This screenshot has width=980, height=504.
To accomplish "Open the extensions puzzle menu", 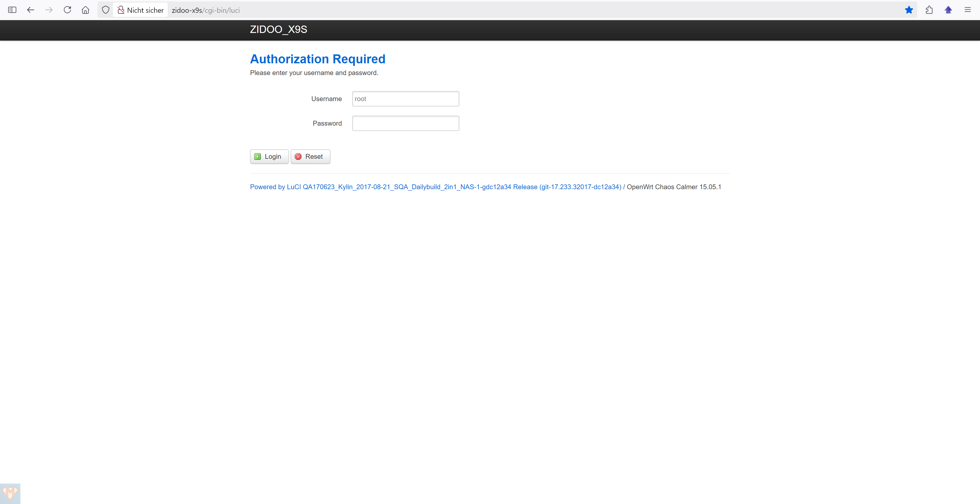I will pyautogui.click(x=929, y=10).
